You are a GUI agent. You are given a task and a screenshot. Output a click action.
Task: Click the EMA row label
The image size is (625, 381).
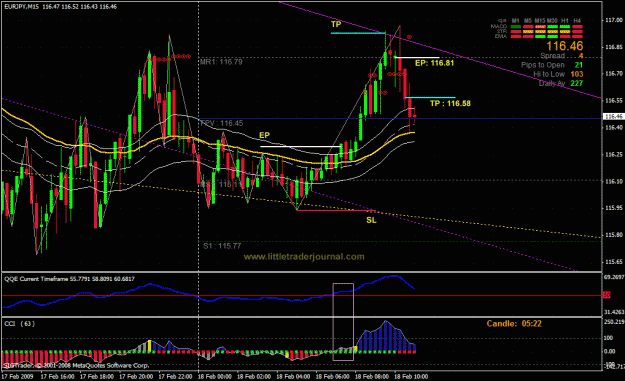[x=501, y=36]
